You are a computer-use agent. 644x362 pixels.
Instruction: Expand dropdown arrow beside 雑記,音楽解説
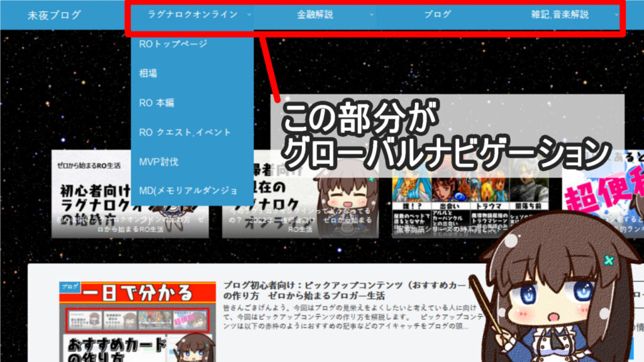point(616,15)
